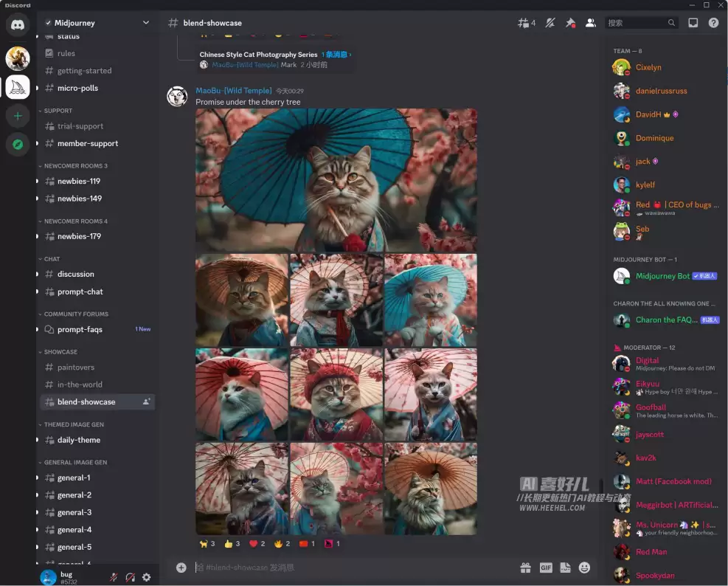Toggle the member list icon
728x586 pixels.
591,23
